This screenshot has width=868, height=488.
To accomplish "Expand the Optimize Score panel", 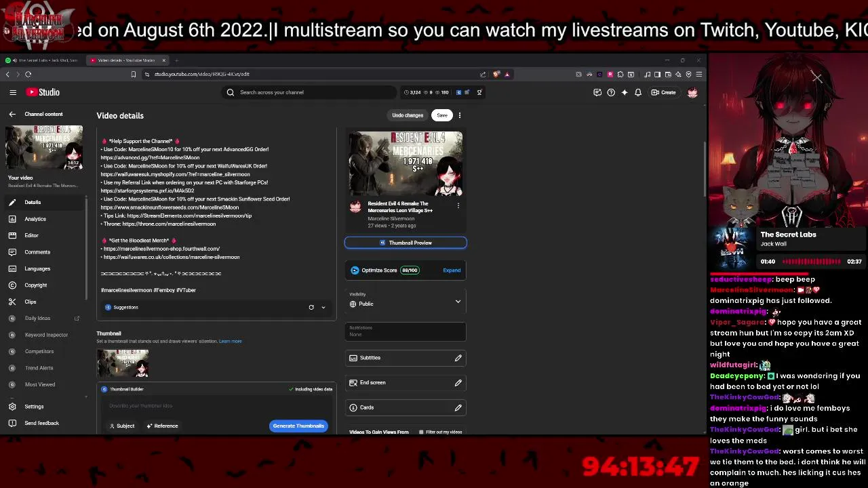I will [452, 270].
